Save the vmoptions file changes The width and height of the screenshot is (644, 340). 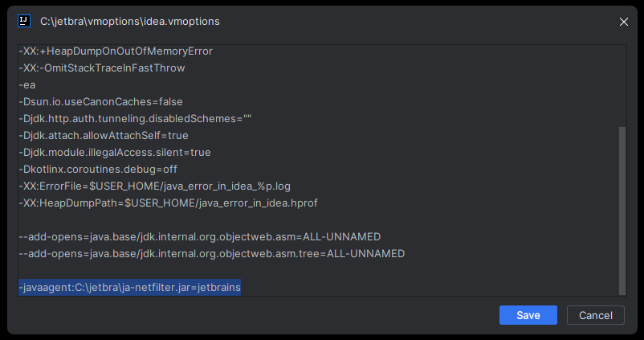point(528,315)
